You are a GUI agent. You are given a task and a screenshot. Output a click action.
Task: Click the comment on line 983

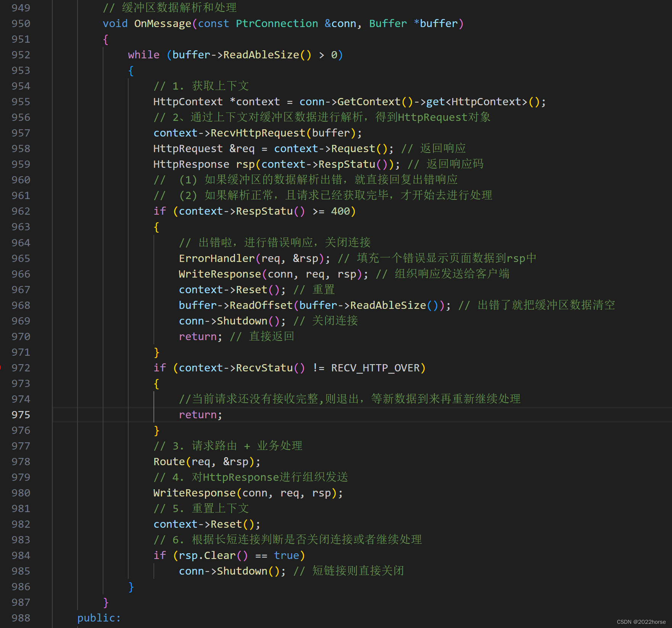[287, 540]
